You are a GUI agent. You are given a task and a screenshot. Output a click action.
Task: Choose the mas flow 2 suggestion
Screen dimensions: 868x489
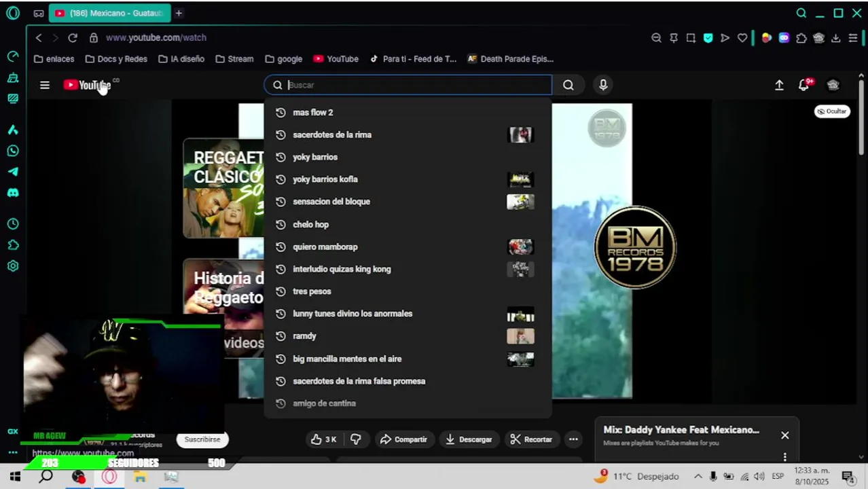pos(408,112)
